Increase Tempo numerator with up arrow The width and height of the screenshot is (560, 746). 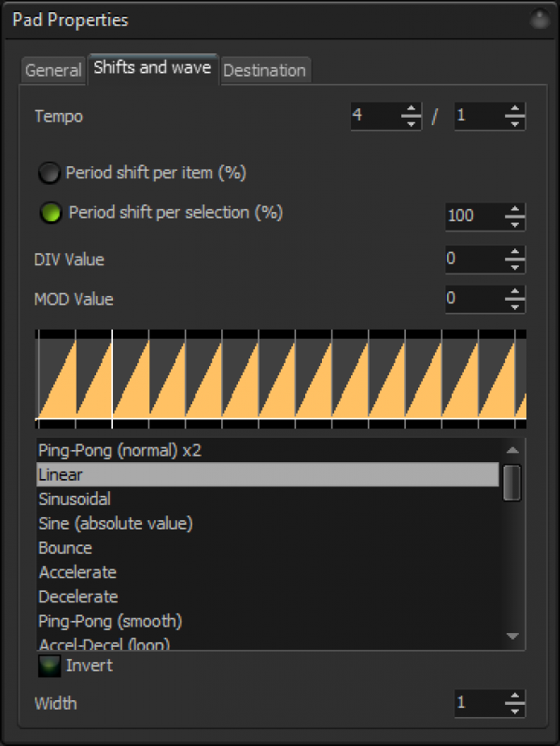click(x=411, y=109)
